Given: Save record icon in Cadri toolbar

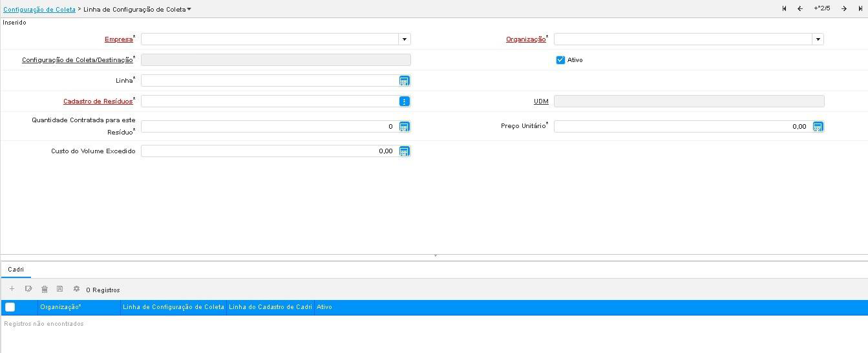Looking at the screenshot, I should [x=60, y=289].
